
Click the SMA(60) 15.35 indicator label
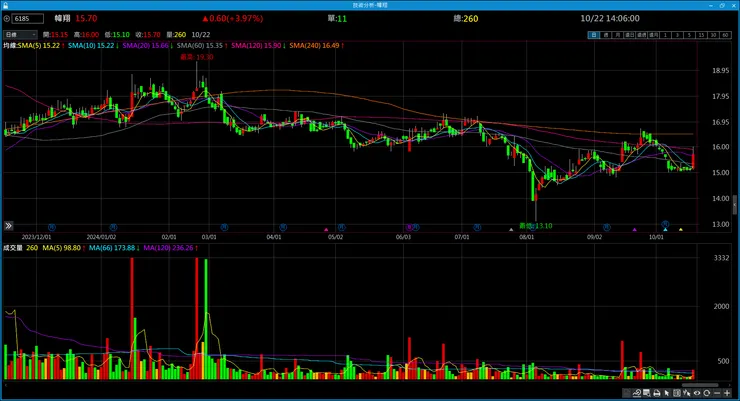click(202, 46)
